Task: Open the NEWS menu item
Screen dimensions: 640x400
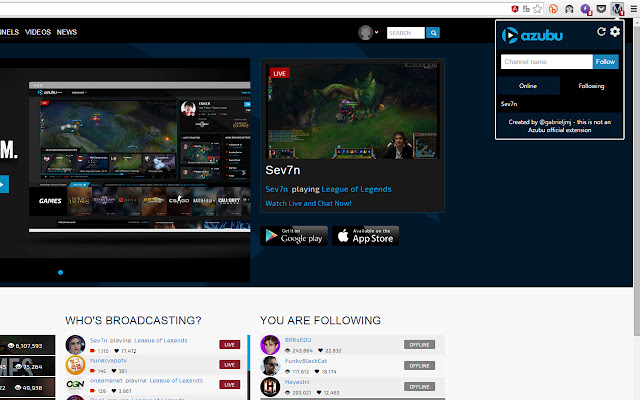Action: point(67,32)
